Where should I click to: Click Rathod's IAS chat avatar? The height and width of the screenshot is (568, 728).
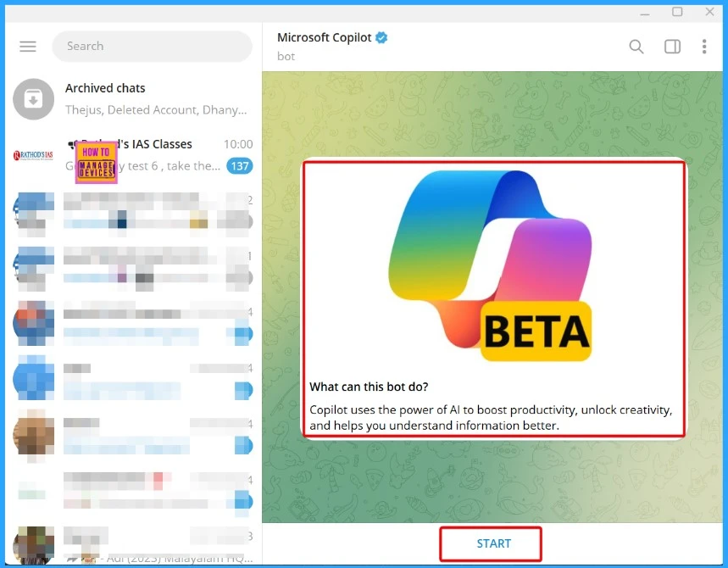point(33,155)
